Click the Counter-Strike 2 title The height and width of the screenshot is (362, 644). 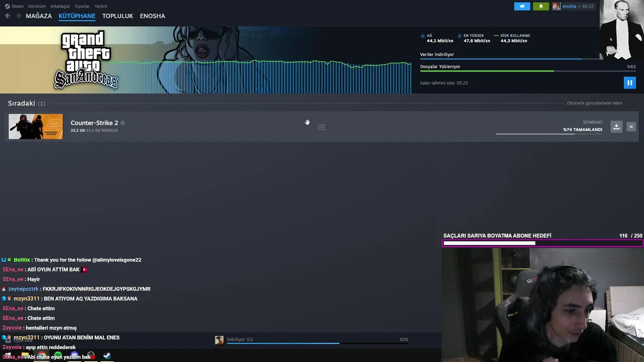point(94,123)
